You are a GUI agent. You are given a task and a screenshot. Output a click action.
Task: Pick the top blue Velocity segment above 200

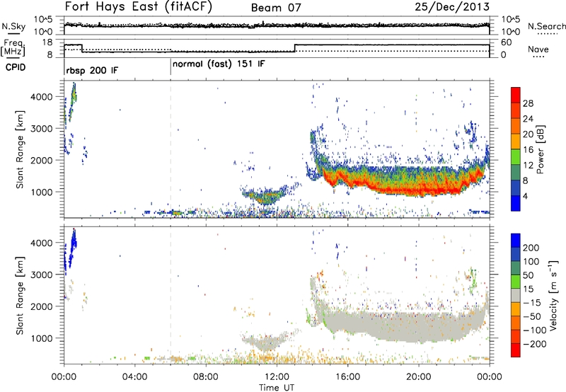pyautogui.click(x=516, y=241)
